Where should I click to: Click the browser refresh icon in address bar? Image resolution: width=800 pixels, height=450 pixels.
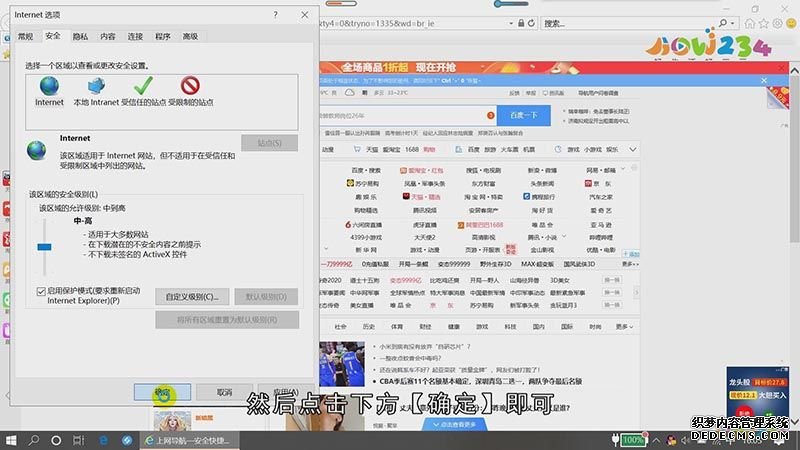[531, 23]
